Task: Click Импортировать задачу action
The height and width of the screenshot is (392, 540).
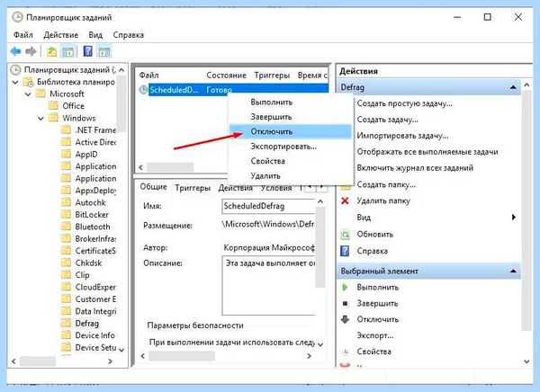Action: tap(402, 136)
